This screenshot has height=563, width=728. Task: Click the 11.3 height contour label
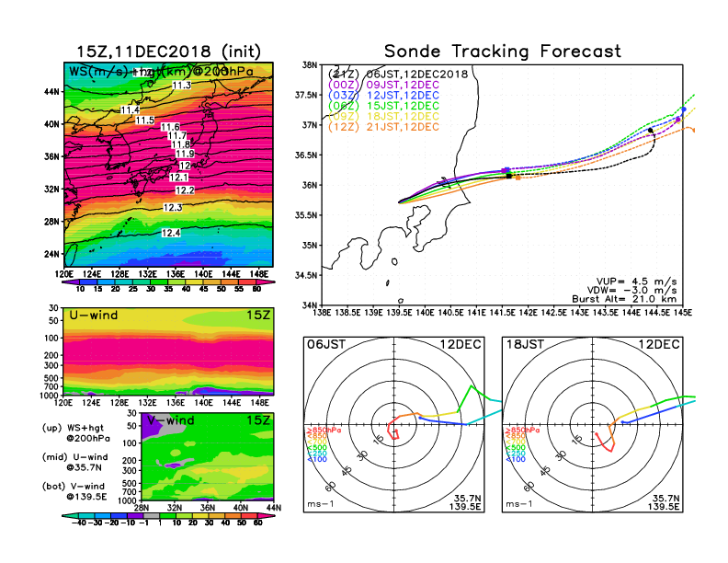(x=181, y=85)
